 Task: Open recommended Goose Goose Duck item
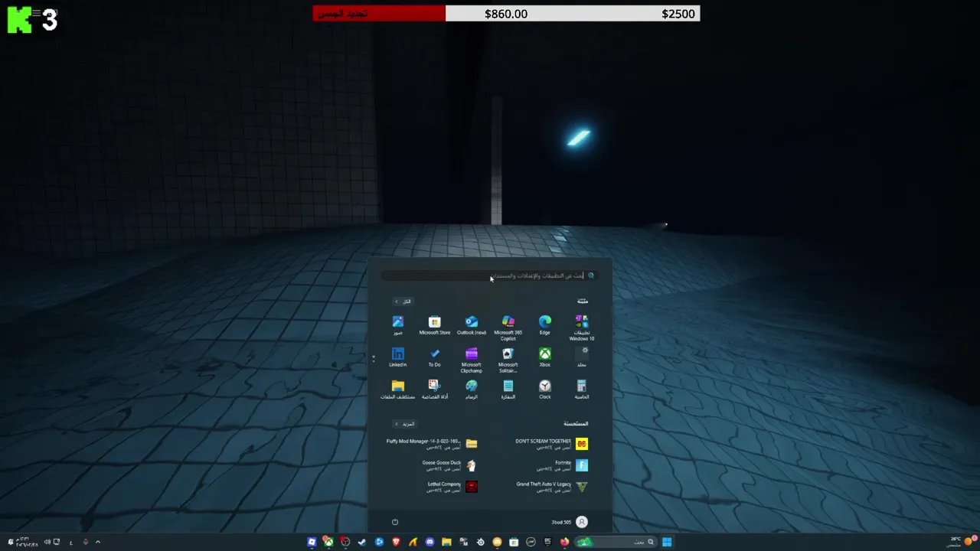449,465
